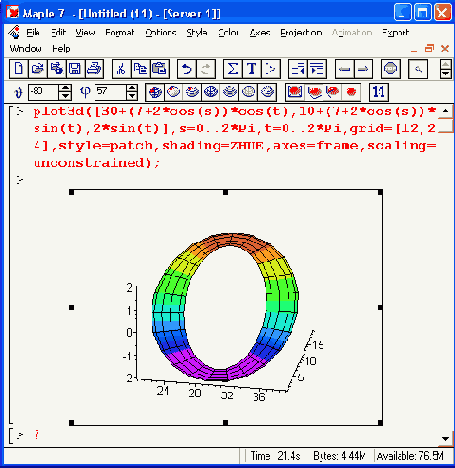
Task: Select normal axes style
Action: tap(332, 92)
